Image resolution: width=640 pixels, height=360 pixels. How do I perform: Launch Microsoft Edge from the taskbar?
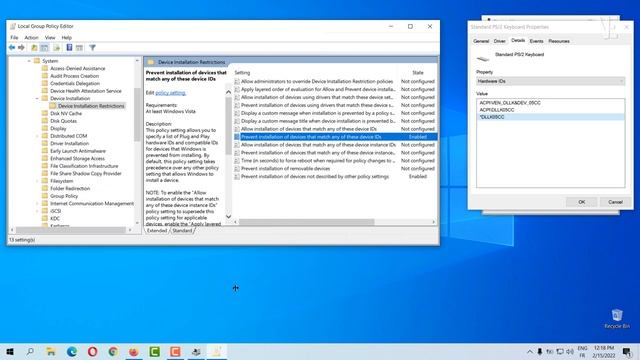pos(72,351)
